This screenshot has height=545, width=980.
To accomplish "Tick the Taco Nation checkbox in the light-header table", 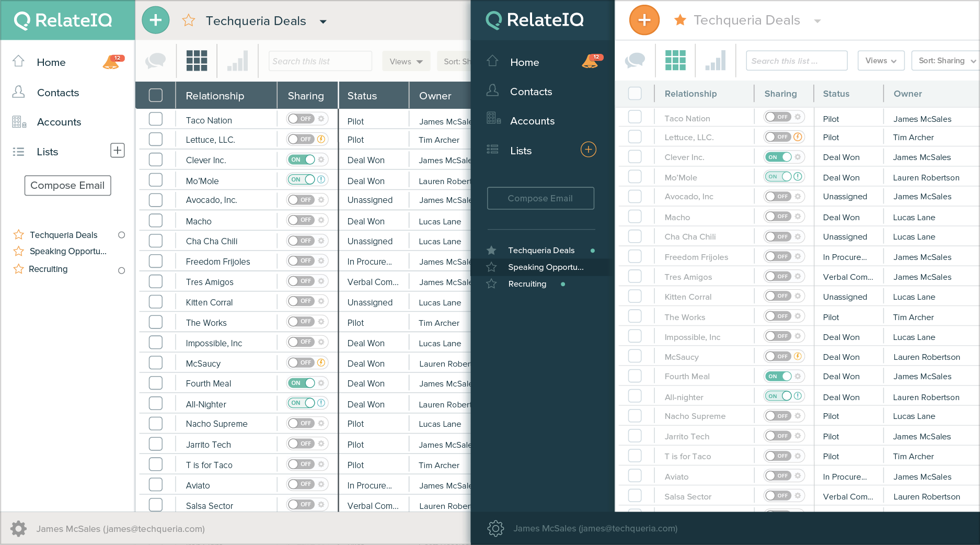I will [x=635, y=117].
